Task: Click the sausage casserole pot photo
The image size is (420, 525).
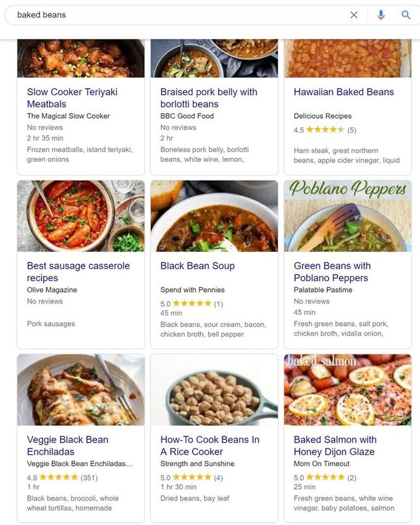Action: (81, 216)
